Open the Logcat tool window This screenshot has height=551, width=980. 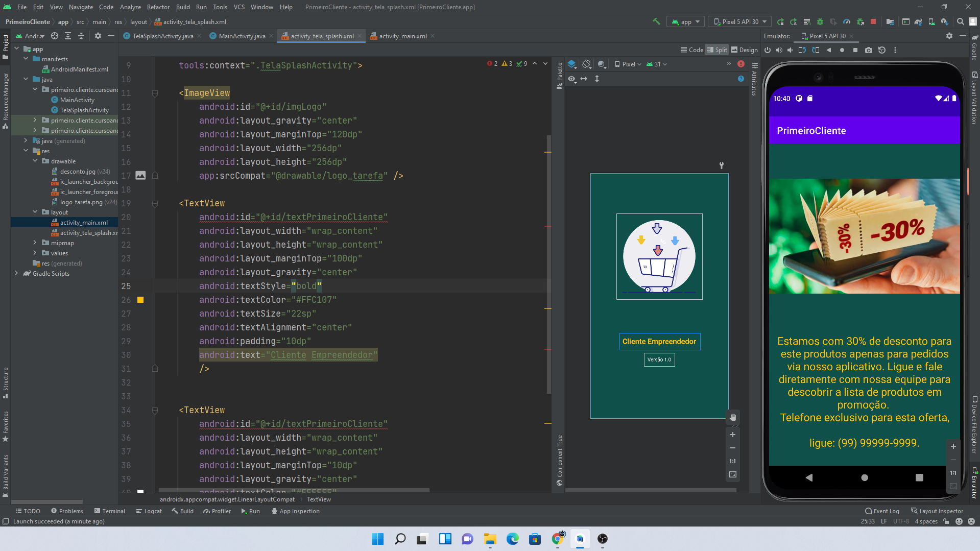point(149,511)
